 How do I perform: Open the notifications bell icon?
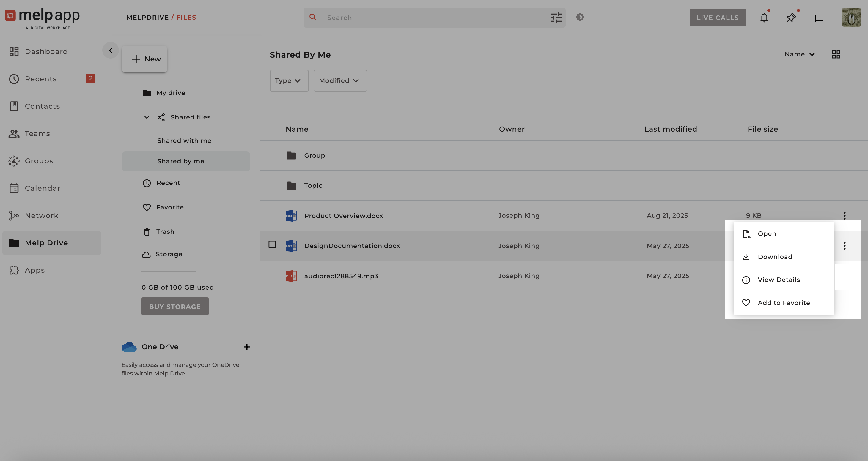click(764, 18)
